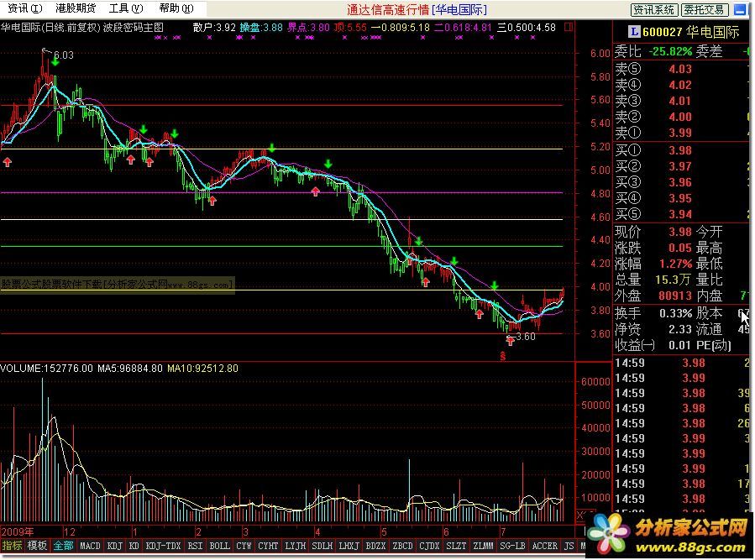
Task: Click the 一0.809:5.18 level label
Action: coord(400,28)
